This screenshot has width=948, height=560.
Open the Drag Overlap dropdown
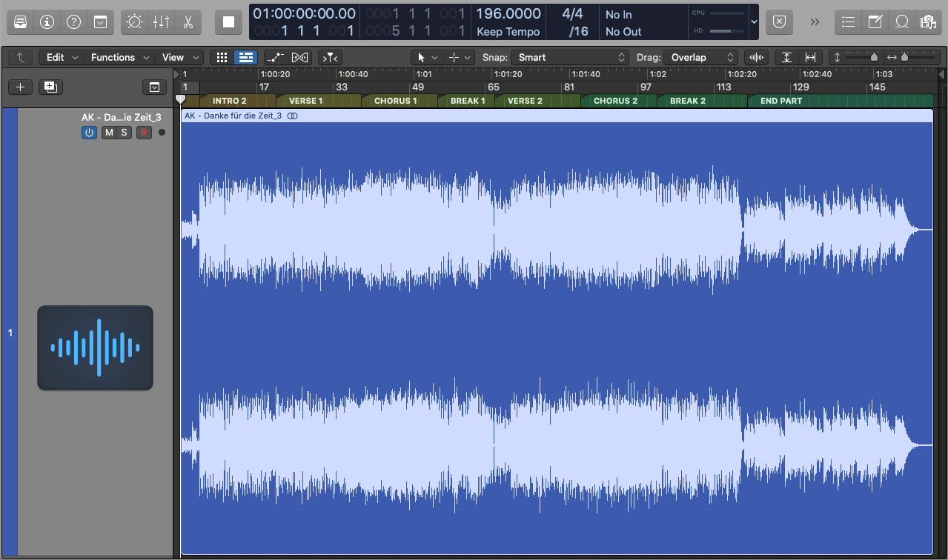click(701, 57)
